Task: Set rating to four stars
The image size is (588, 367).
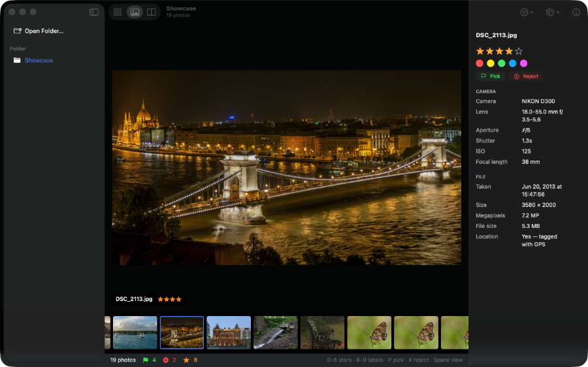Action: (509, 51)
